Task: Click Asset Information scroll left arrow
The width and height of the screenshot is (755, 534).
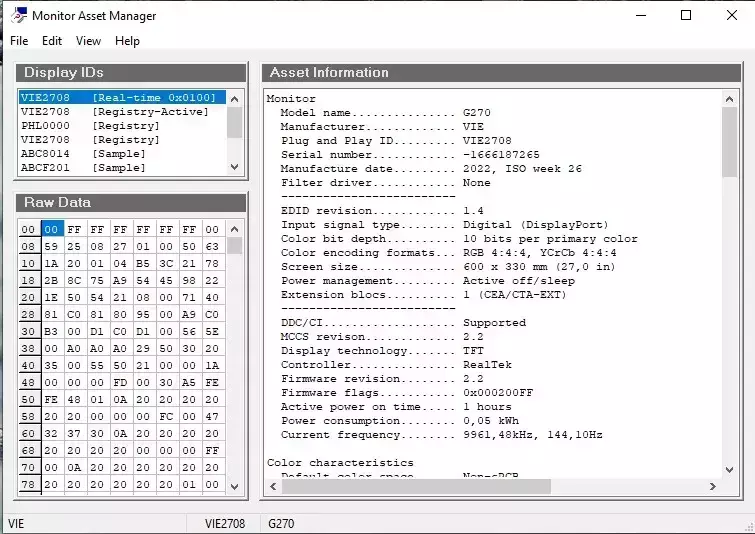Action: (x=273, y=486)
